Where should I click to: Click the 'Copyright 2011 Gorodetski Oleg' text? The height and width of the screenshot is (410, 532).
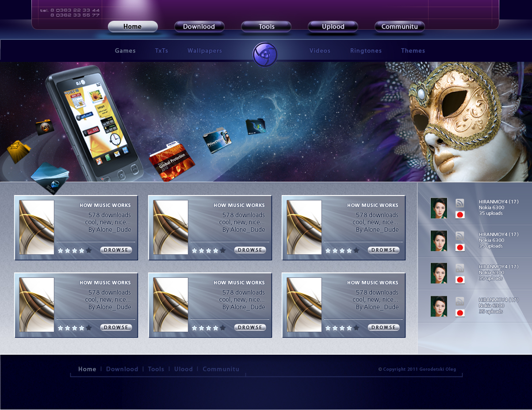(417, 369)
